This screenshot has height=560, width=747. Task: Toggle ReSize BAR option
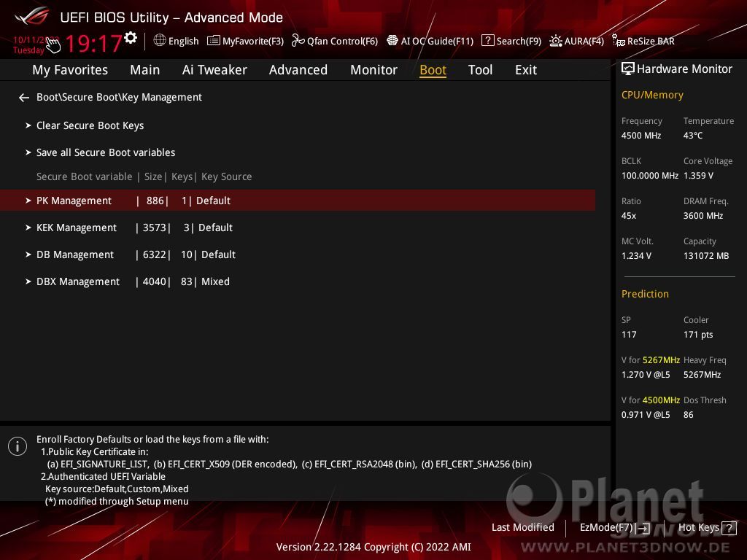651,41
